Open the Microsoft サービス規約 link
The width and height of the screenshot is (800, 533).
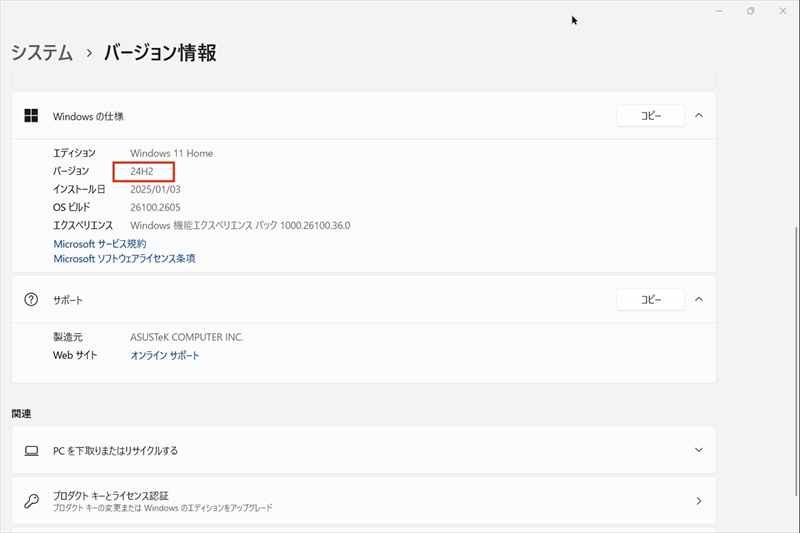(100, 244)
